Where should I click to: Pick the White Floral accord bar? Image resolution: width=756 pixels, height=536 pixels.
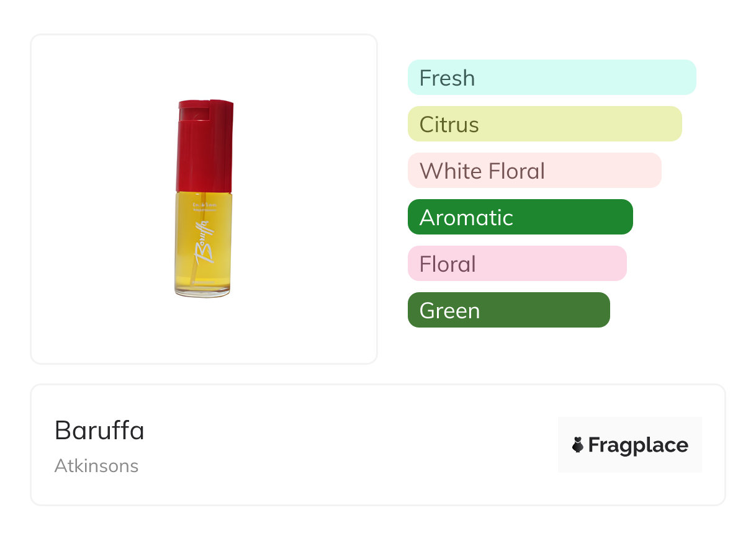(534, 171)
